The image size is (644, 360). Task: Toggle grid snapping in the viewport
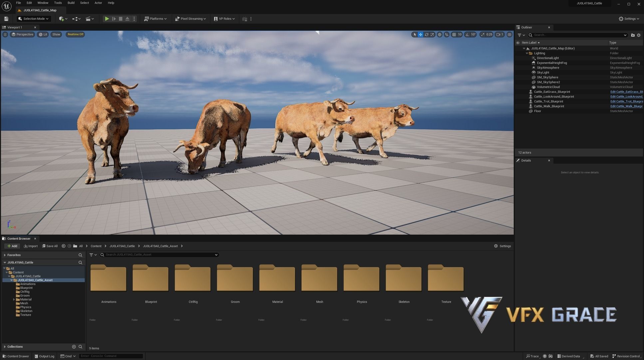tap(454, 35)
